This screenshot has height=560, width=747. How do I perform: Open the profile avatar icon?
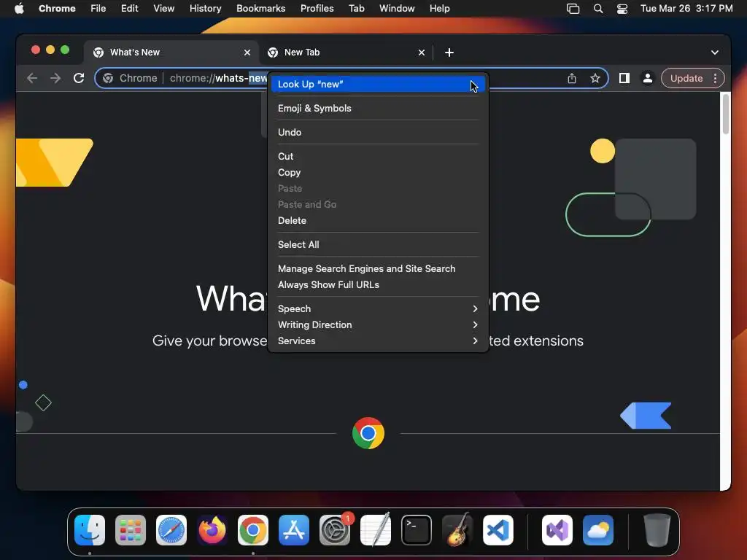(648, 78)
